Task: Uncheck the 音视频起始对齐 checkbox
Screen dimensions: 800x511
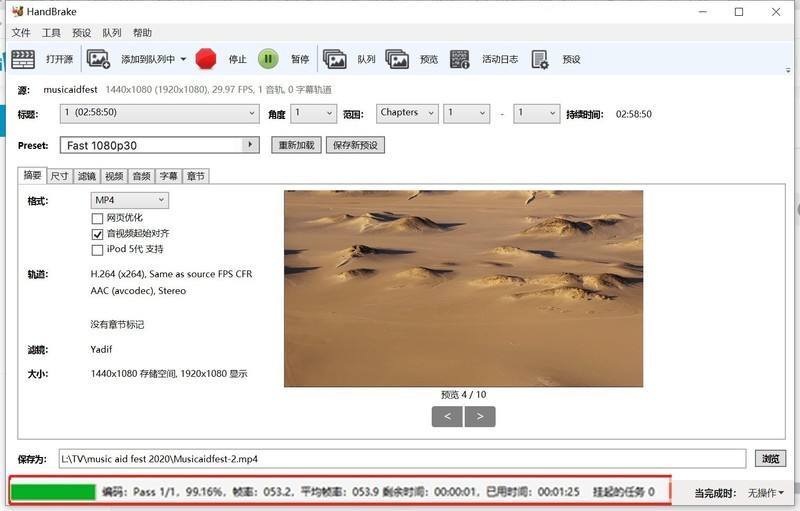Action: pos(97,234)
